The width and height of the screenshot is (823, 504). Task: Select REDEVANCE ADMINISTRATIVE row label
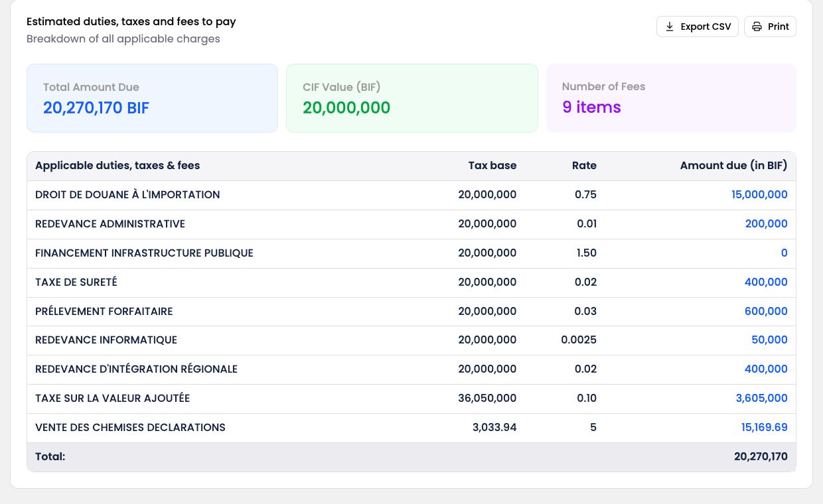click(110, 224)
